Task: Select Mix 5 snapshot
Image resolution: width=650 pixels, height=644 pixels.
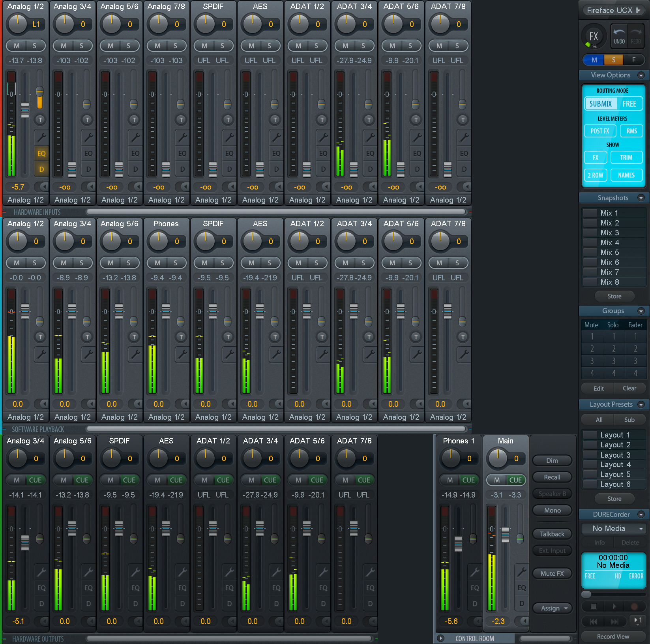Action: 614,252
